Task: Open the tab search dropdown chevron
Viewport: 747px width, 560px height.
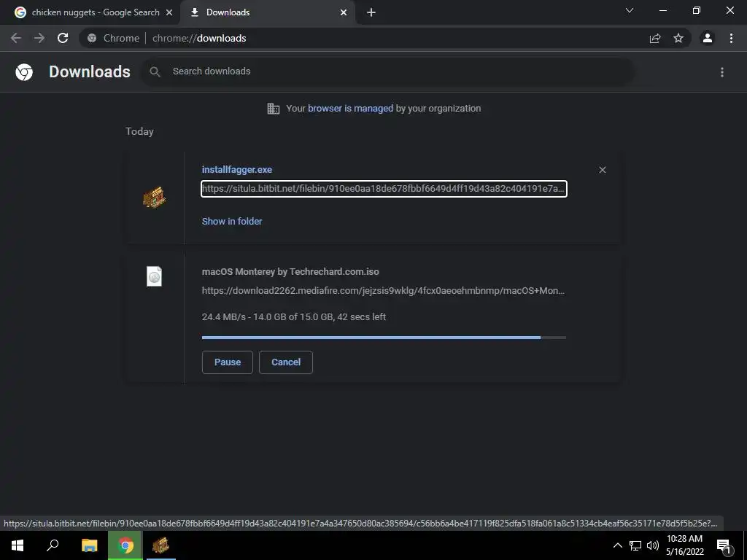Action: coord(630,10)
